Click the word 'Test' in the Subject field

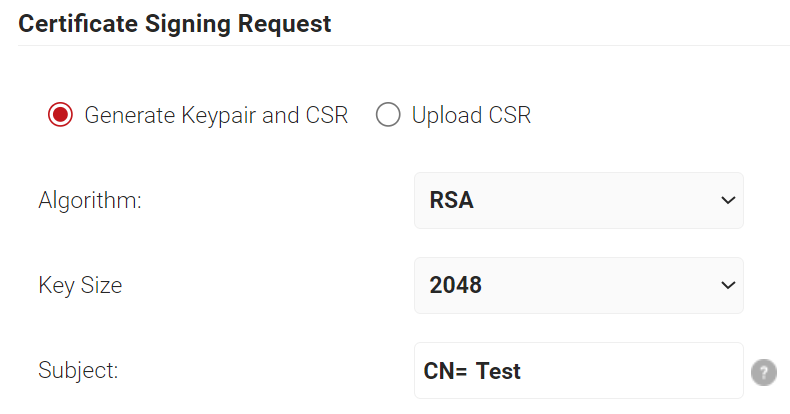click(x=498, y=371)
